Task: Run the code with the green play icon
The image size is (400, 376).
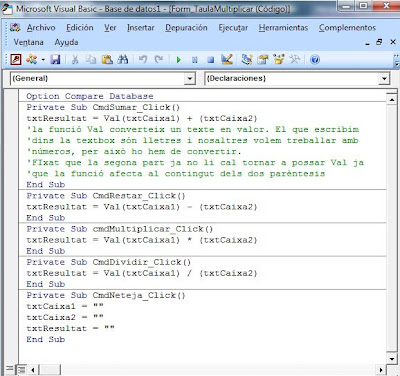Action: point(179,60)
